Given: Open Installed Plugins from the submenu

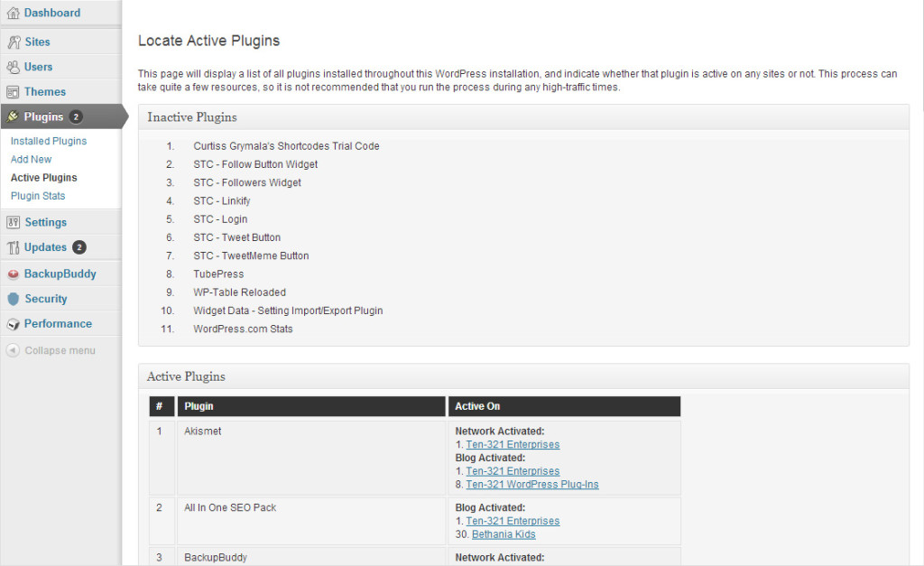Looking at the screenshot, I should point(47,141).
